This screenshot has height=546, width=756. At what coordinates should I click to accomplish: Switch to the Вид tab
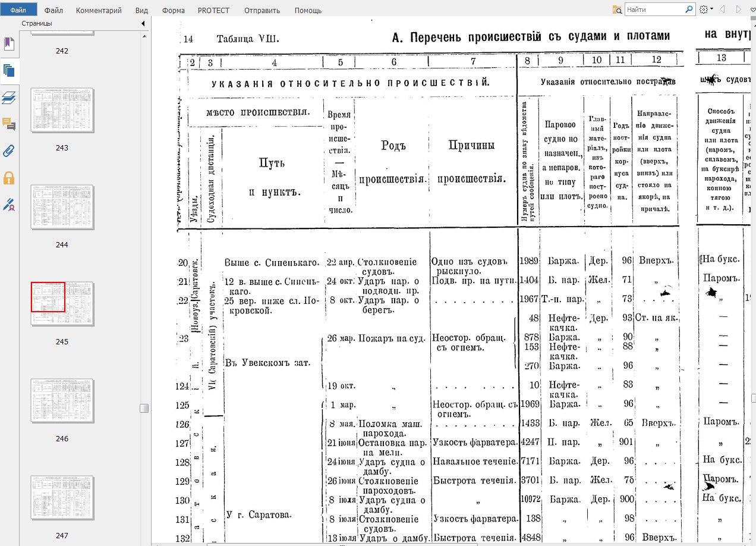[x=141, y=10]
